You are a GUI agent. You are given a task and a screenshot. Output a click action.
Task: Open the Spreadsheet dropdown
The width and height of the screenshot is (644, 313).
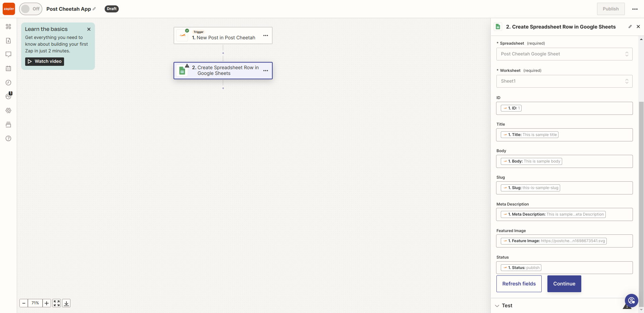point(564,54)
